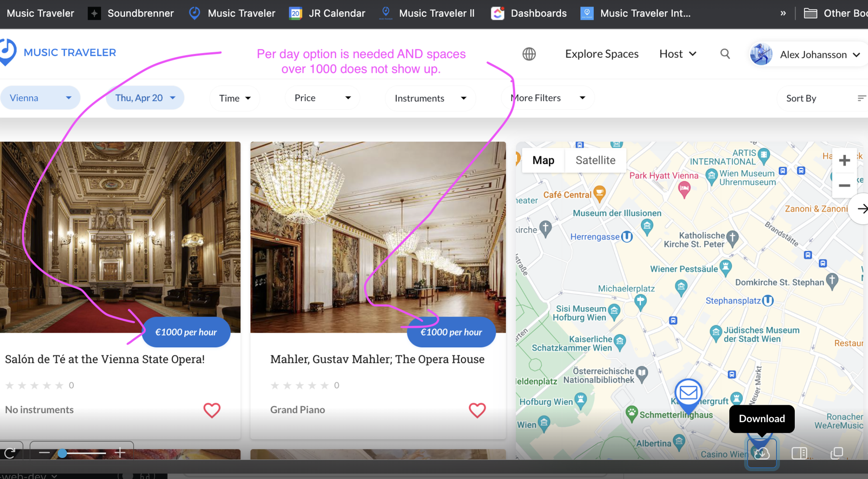Go to Explore Spaces
Viewport: 868px width, 479px height.
601,54
